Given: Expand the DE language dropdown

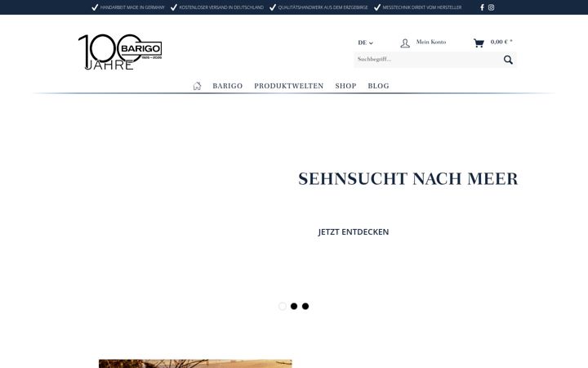Looking at the screenshot, I should 365,43.
